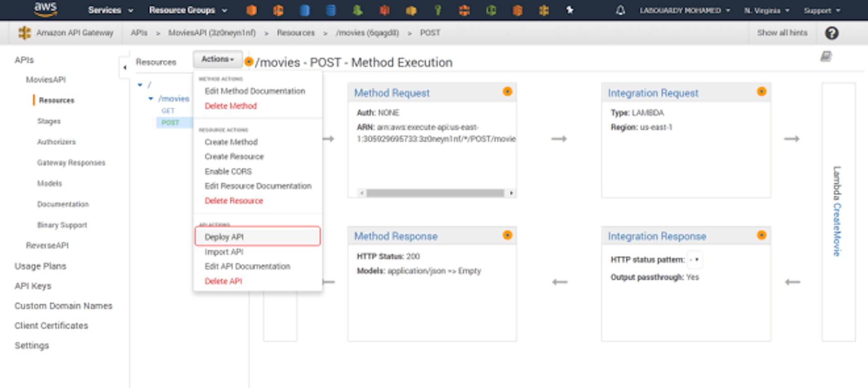Screen dimensions: 868x388
Task: Click the AWS logo home icon
Action: (x=45, y=9)
